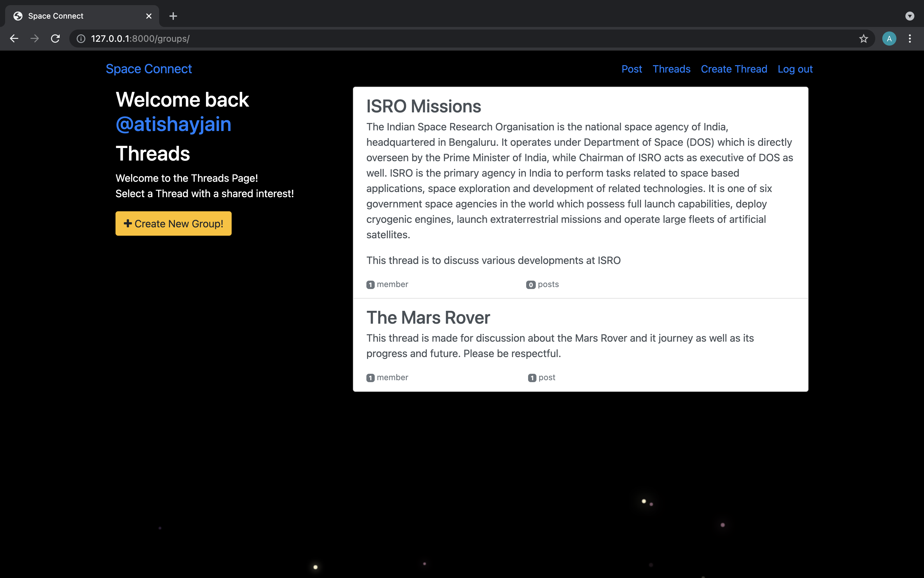924x578 pixels.
Task: Click 'Select a Thread with a shared interest!' text
Action: tap(205, 194)
